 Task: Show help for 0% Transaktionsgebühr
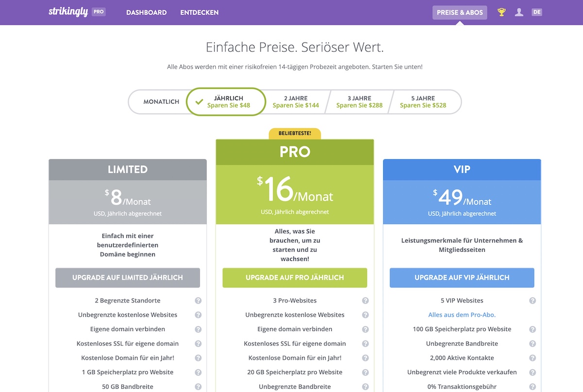532,387
